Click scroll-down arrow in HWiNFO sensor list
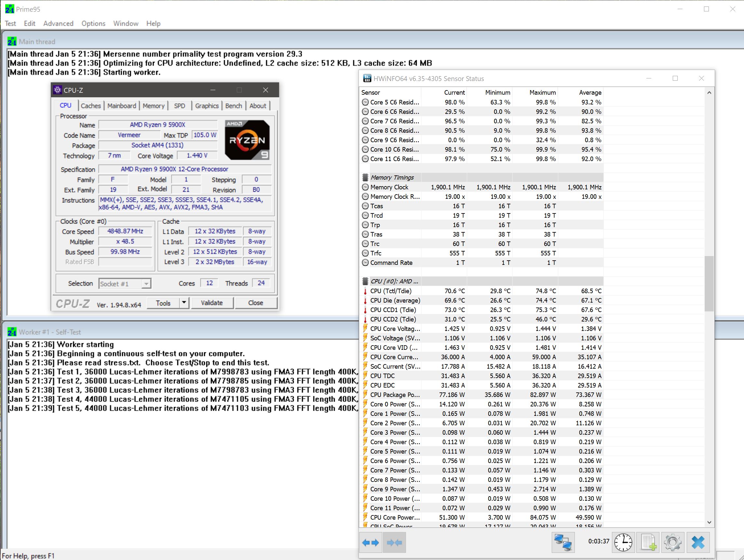Image resolution: width=744 pixels, height=560 pixels. click(709, 522)
